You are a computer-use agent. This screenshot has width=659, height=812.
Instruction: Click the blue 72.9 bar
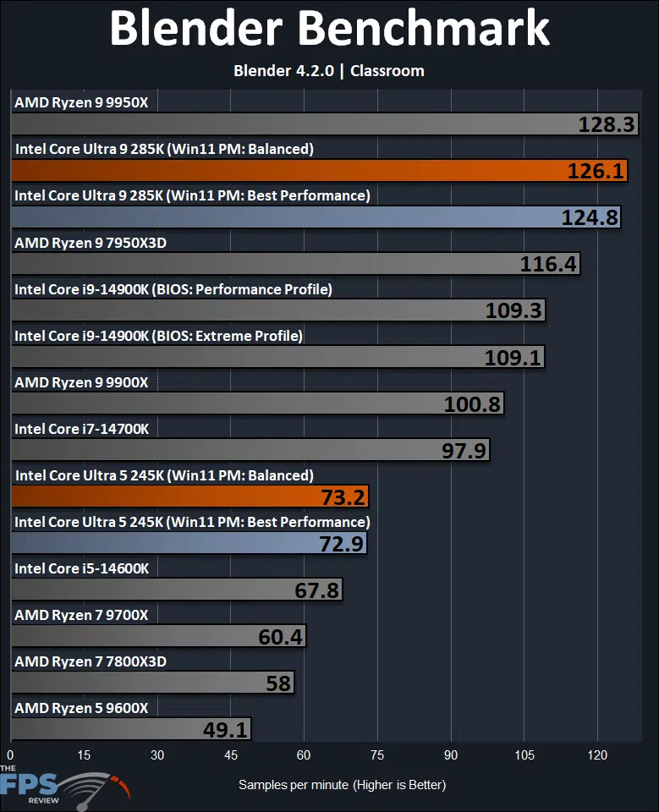(x=189, y=543)
